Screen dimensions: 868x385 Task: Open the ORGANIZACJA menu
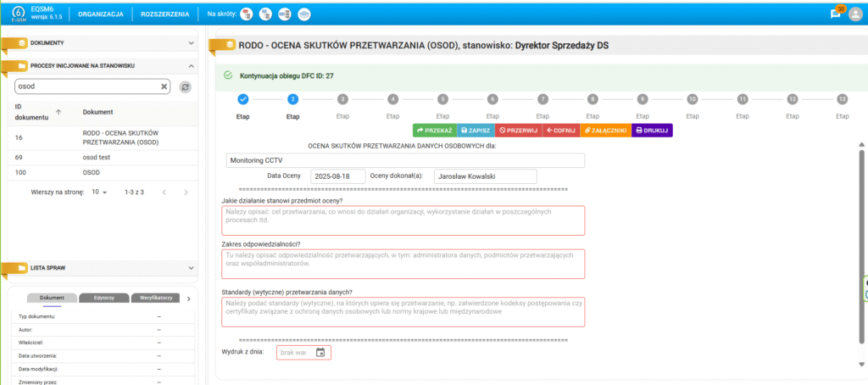pyautogui.click(x=101, y=14)
